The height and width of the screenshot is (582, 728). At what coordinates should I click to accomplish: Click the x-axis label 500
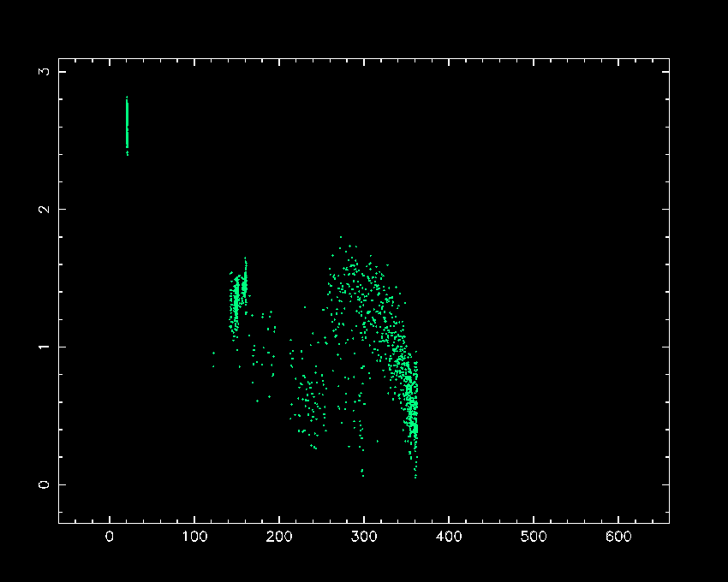(x=534, y=537)
